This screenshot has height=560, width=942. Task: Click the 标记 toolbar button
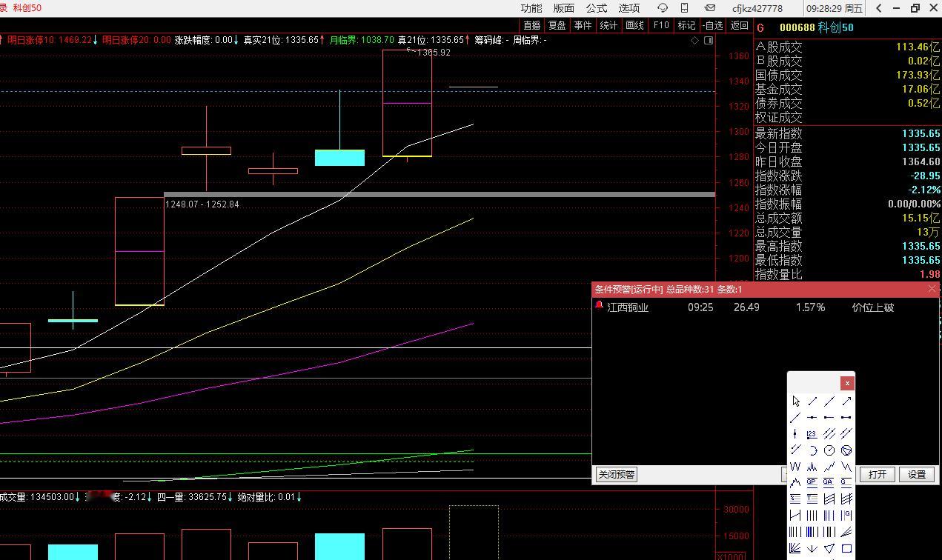686,25
